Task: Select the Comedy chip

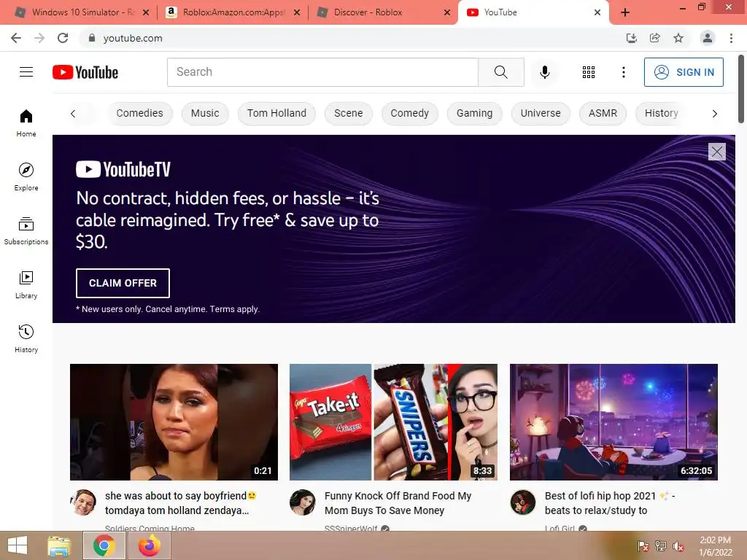Action: (x=410, y=113)
